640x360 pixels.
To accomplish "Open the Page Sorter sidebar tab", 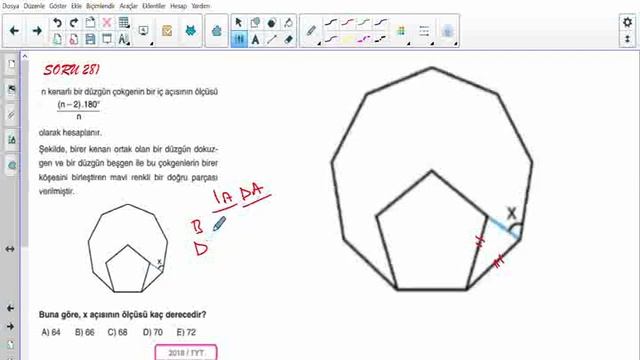I will coord(11,65).
